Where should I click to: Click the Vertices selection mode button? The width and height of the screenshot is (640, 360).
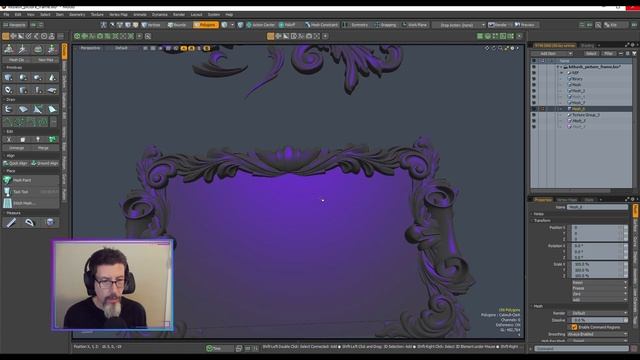click(151, 25)
